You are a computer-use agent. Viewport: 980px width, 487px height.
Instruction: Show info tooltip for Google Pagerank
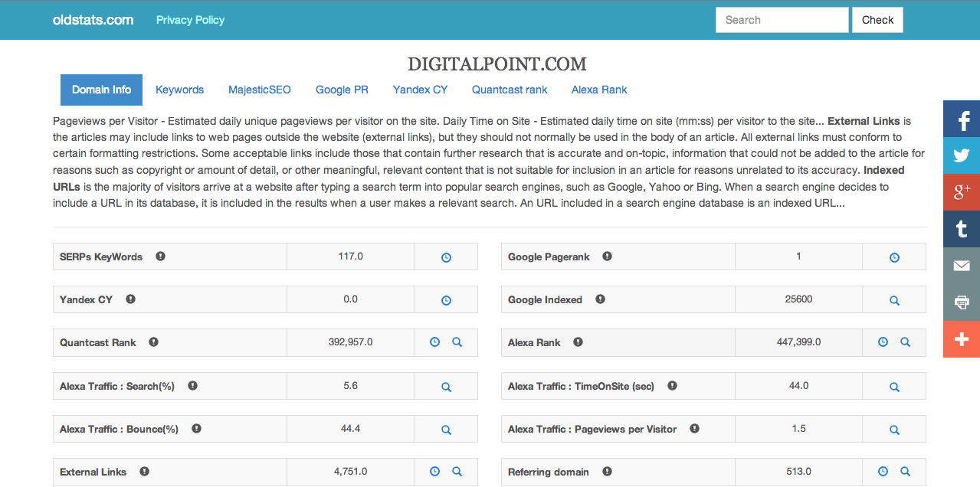tap(607, 257)
